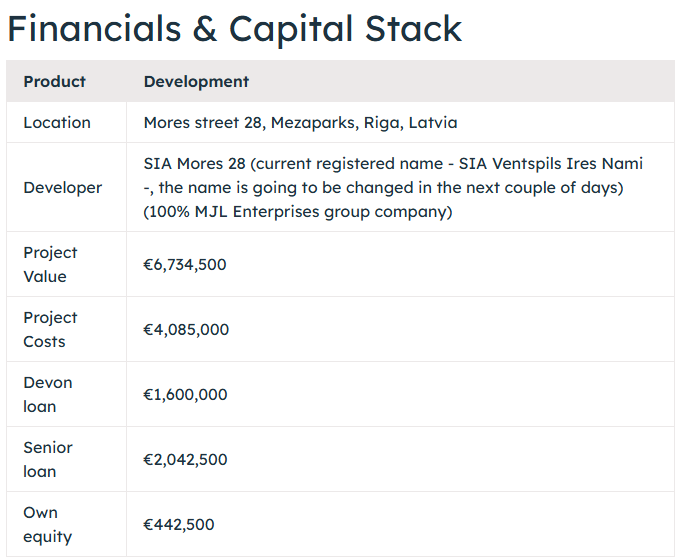Click the Project Costs label
This screenshot has width=682, height=559.
coord(50,329)
